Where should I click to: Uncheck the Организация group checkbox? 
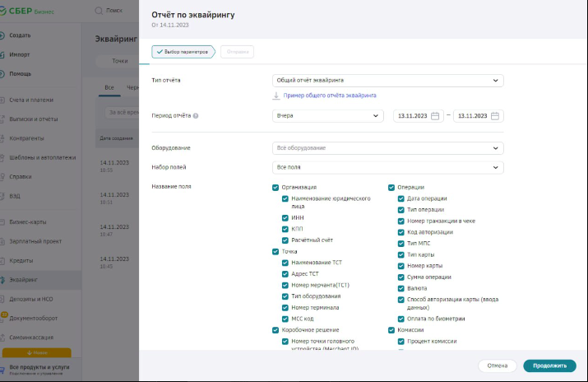275,187
